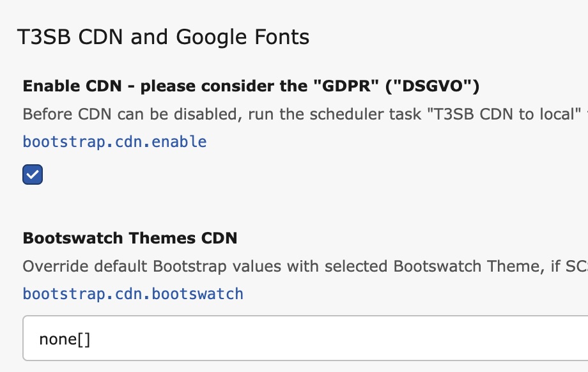Toggle the Enable CDN checkbox off
The image size is (588, 372).
[33, 174]
